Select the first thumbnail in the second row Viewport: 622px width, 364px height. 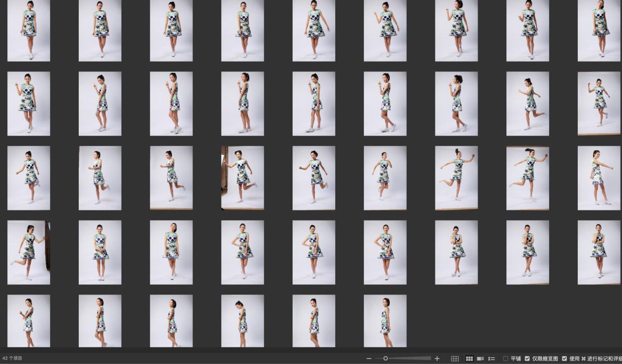pyautogui.click(x=29, y=104)
